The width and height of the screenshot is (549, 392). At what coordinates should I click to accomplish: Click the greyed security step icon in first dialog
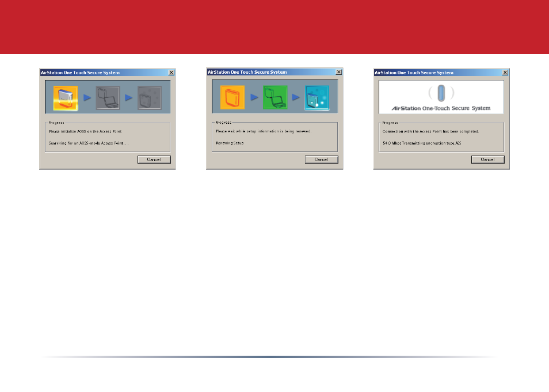[x=150, y=98]
